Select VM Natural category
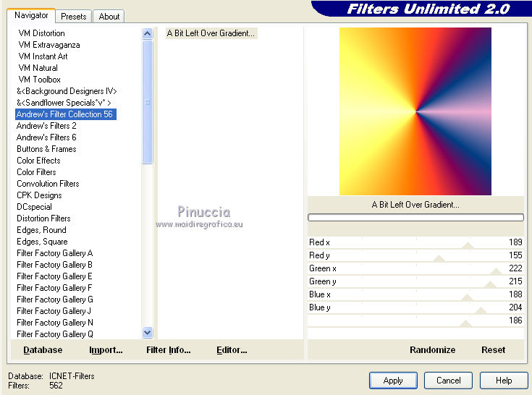The width and height of the screenshot is (532, 395). tap(38, 68)
